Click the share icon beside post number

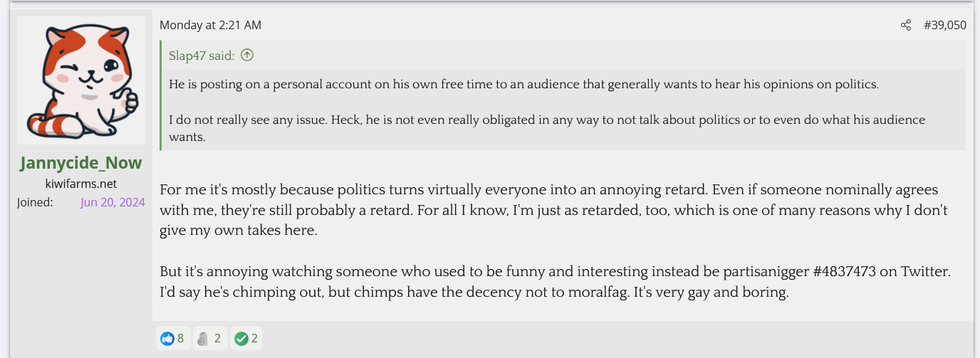coord(906,26)
